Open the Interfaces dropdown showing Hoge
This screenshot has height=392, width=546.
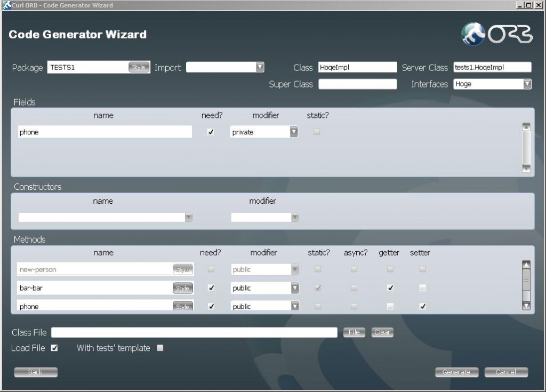coord(527,84)
